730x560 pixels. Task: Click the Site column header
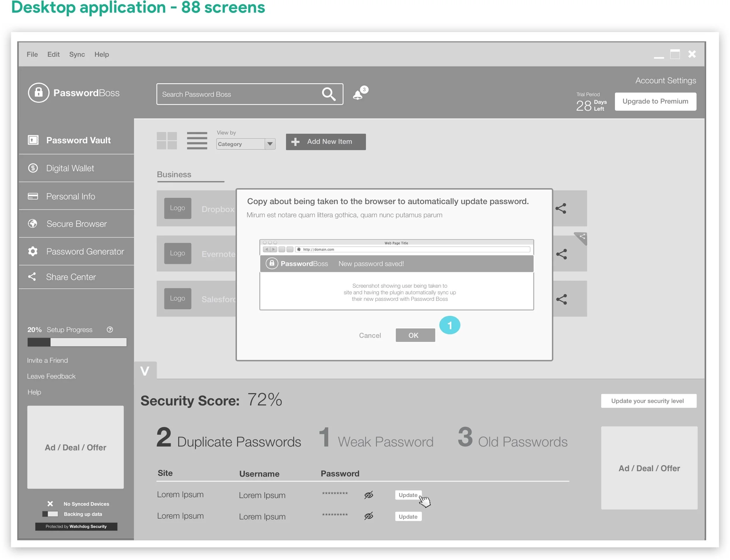165,473
